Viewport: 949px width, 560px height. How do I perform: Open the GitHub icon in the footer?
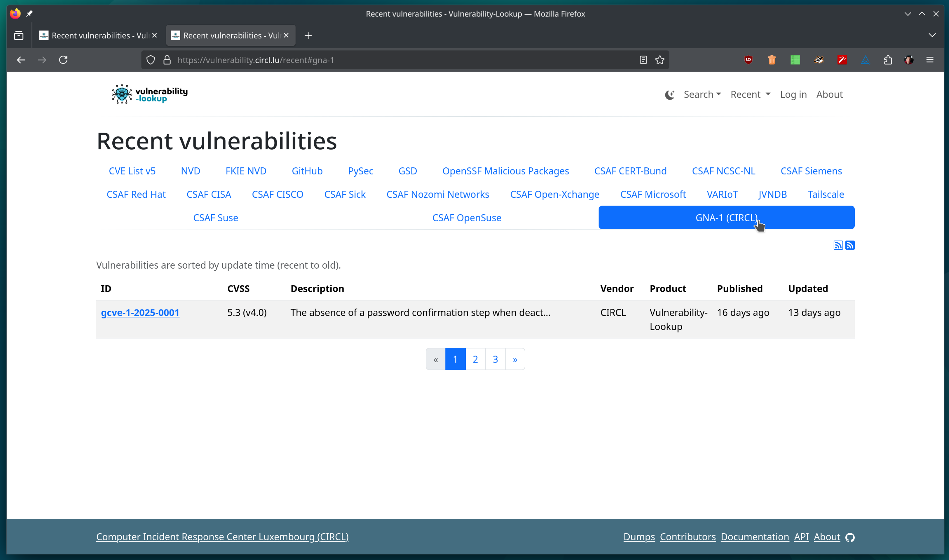click(850, 537)
